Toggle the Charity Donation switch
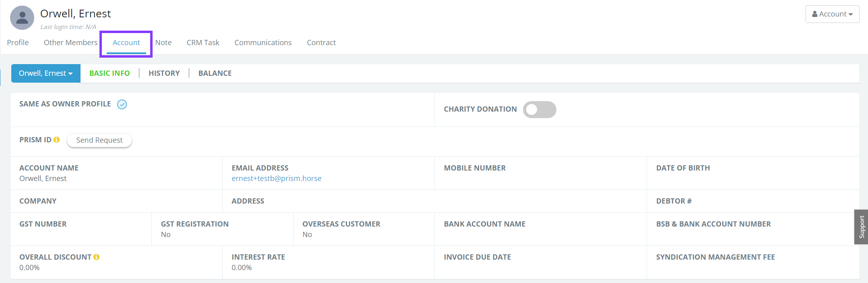 [539, 110]
